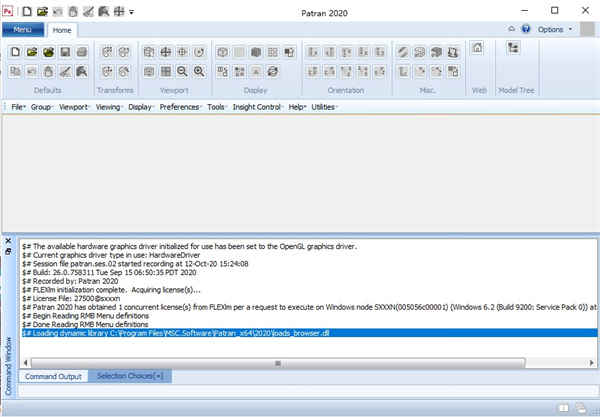The image size is (600, 417).
Task: Click the File Open folder icon in Defaults group
Action: click(x=32, y=52)
